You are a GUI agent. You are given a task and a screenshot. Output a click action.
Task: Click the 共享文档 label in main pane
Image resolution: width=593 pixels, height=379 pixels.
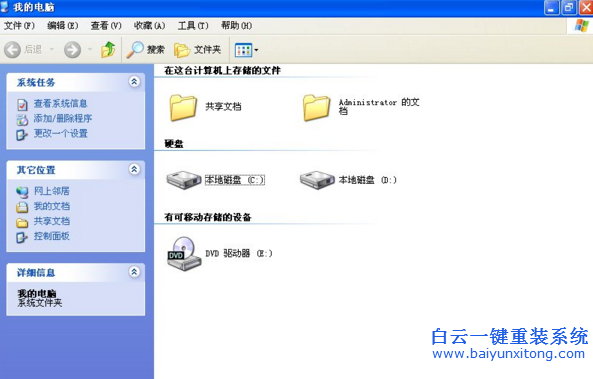[x=223, y=107]
